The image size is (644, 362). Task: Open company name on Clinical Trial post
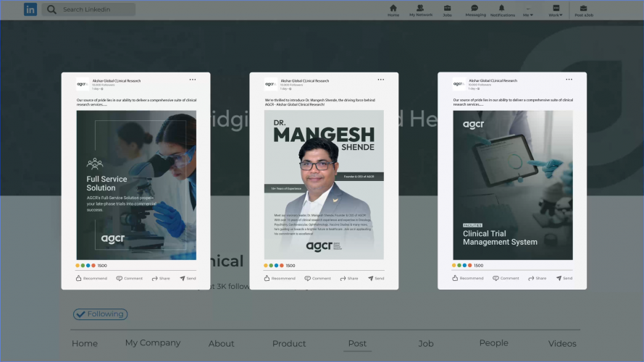[493, 80]
